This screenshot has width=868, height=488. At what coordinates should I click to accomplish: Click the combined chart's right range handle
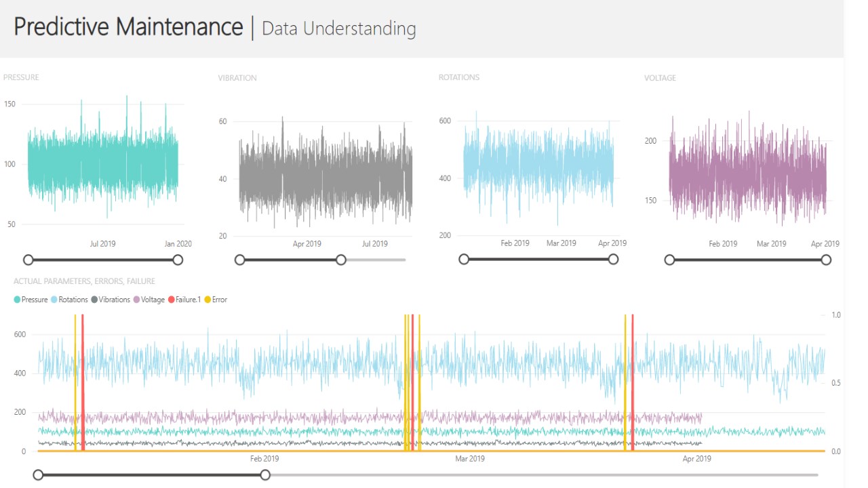pos(265,475)
